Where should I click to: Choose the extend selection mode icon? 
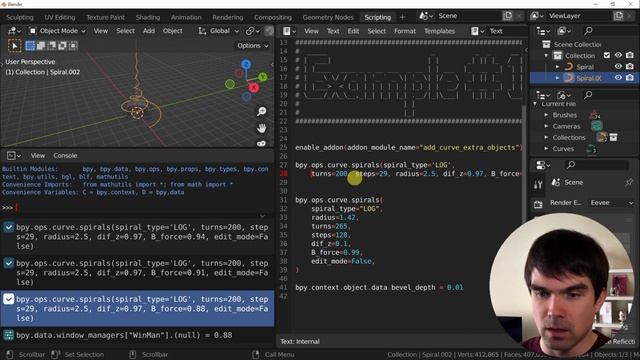click(x=41, y=46)
